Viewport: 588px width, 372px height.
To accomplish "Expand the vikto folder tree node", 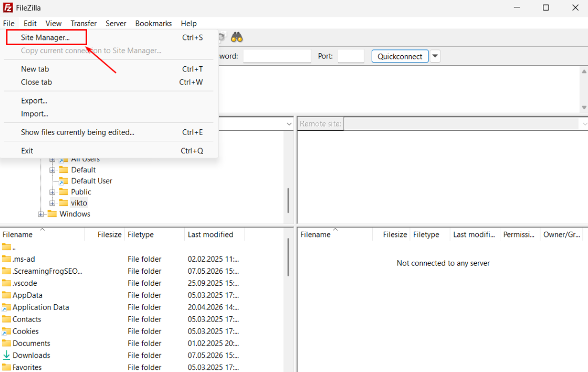I will click(x=52, y=203).
